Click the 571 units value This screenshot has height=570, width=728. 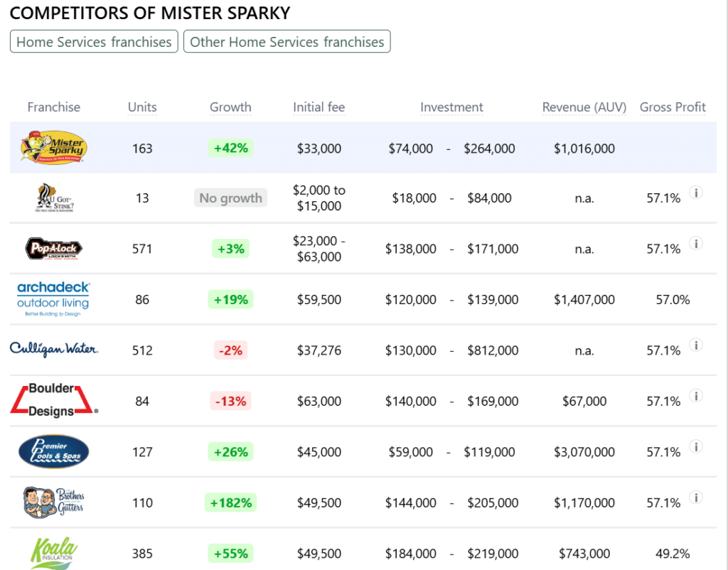click(x=142, y=249)
